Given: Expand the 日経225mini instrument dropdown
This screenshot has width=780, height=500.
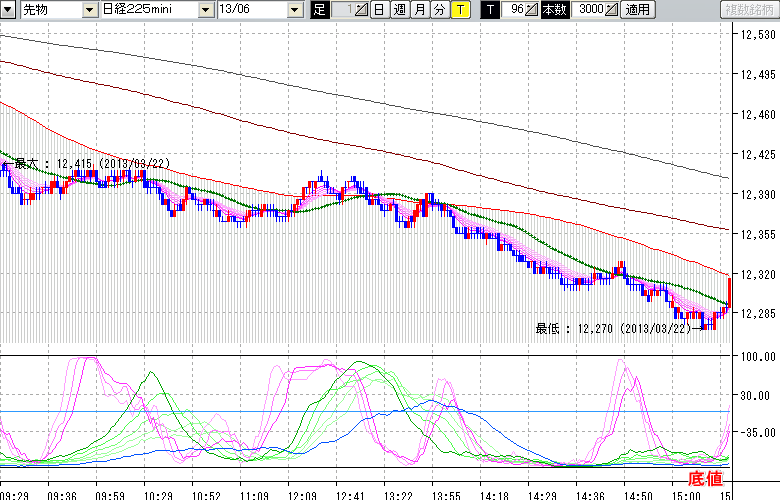Looking at the screenshot, I should tap(205, 10).
